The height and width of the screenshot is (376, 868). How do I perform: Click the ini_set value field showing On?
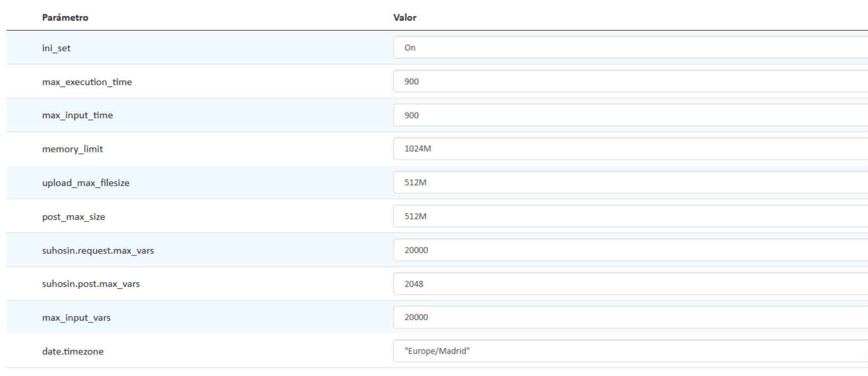(x=631, y=48)
